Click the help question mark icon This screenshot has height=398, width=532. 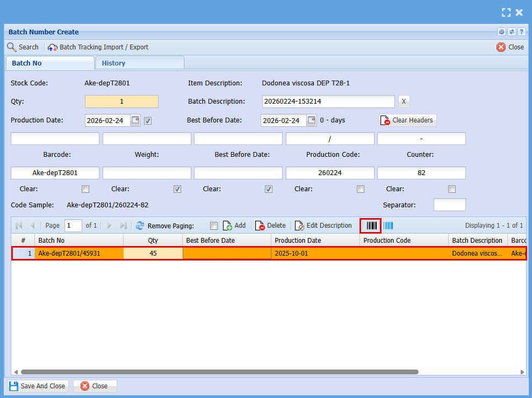tap(521, 32)
